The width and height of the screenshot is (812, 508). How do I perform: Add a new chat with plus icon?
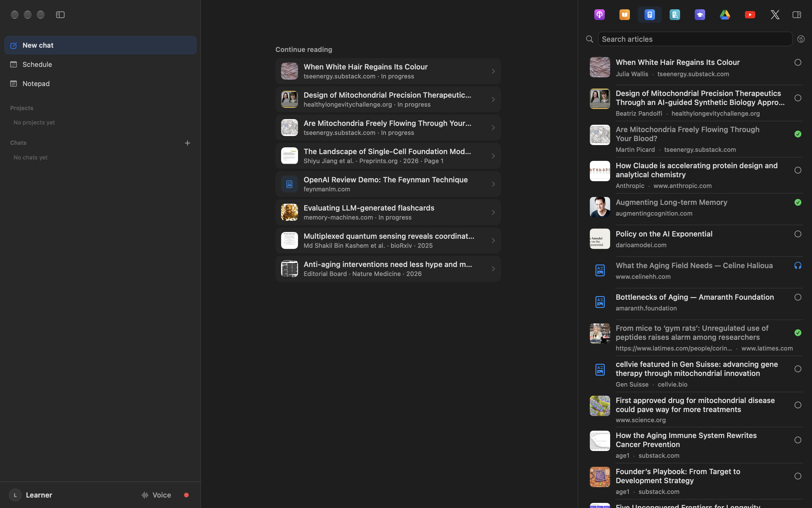187,143
